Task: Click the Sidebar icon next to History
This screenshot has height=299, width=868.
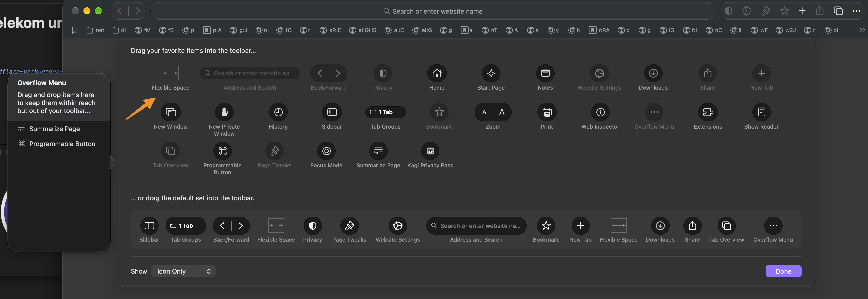Action: click(332, 112)
